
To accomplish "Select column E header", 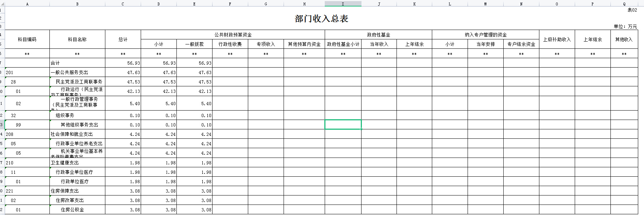I will pos(194,4).
